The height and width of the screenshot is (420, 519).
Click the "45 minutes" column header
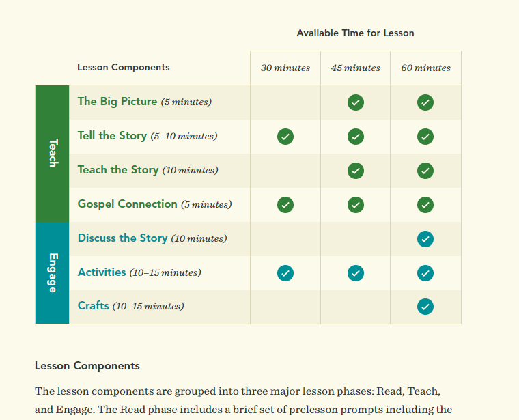coord(356,68)
